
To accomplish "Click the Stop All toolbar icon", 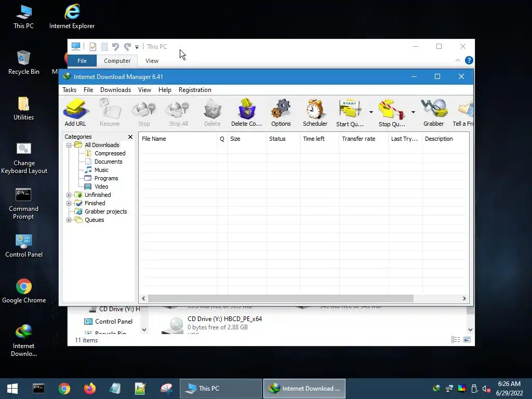I will (x=178, y=113).
